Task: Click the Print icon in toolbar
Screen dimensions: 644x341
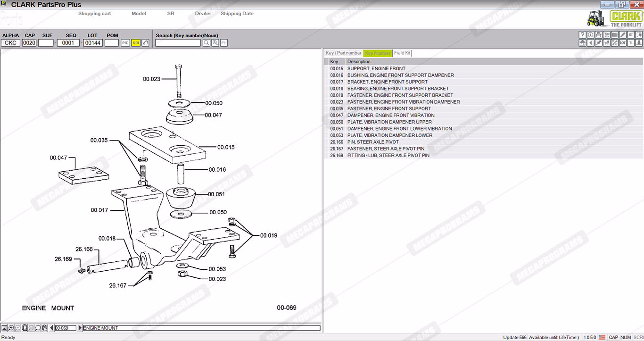Action: [x=598, y=35]
